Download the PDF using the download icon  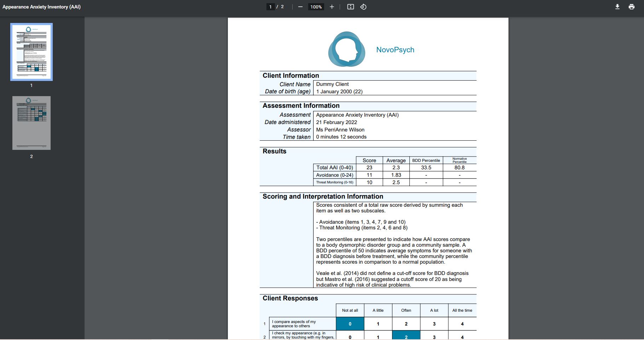617,7
